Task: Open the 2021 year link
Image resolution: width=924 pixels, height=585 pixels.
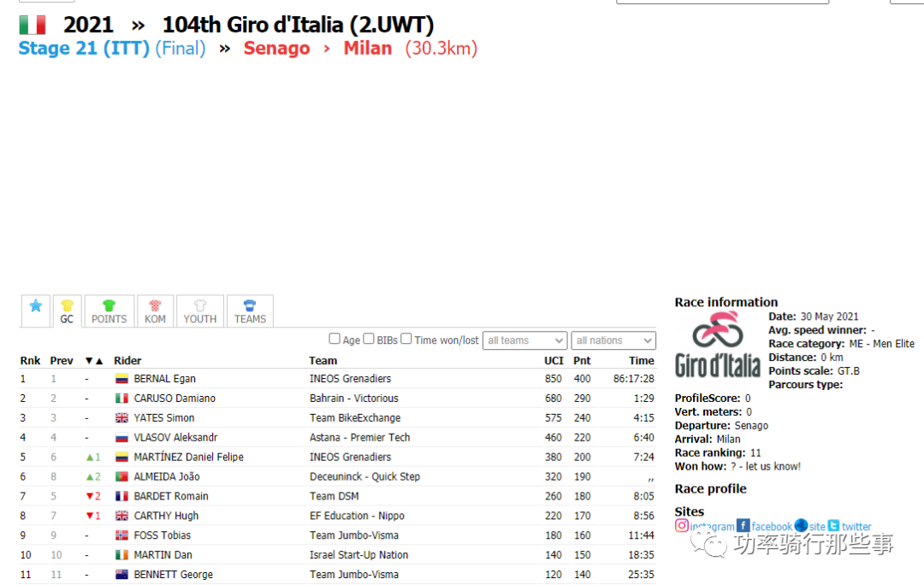Action: (88, 25)
